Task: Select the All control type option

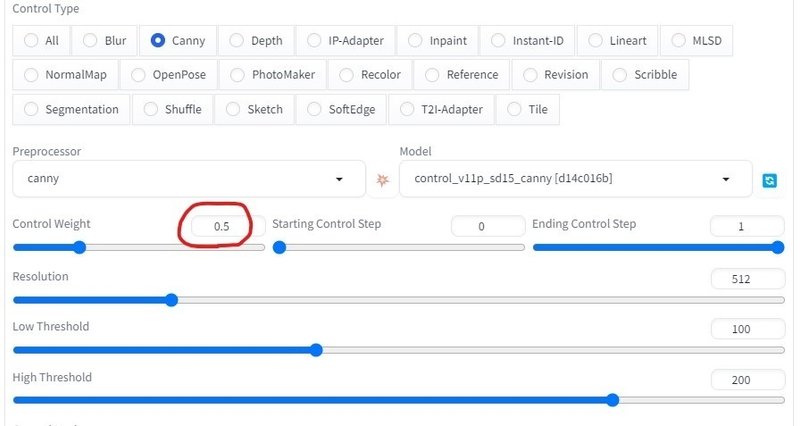Action: [43, 41]
